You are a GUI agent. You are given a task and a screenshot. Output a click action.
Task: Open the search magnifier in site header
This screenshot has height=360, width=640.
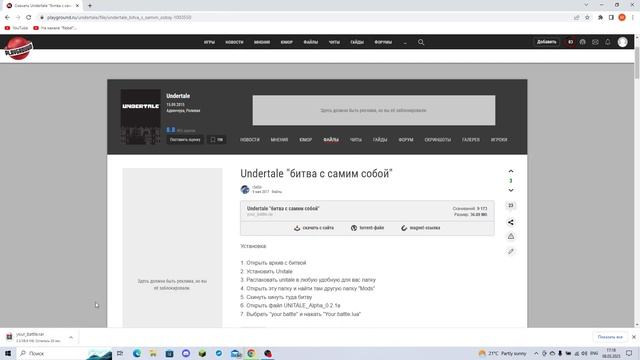[x=421, y=42]
